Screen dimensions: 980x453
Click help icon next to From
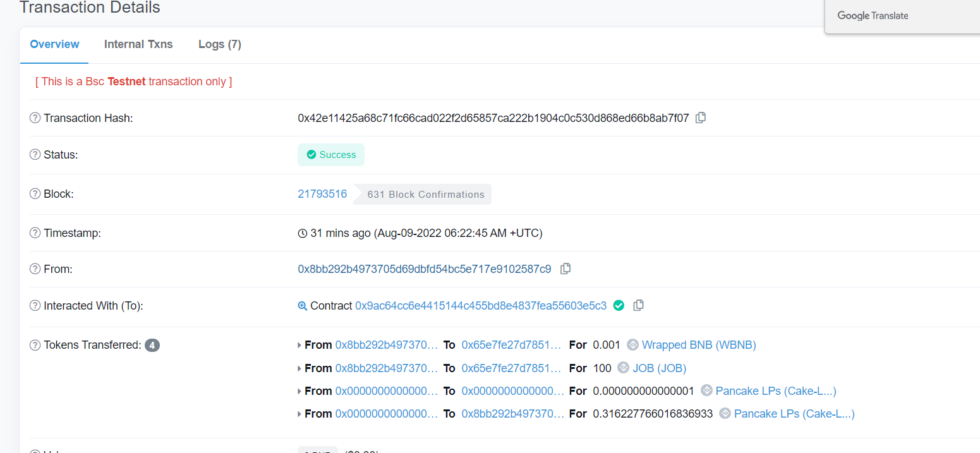(x=35, y=269)
